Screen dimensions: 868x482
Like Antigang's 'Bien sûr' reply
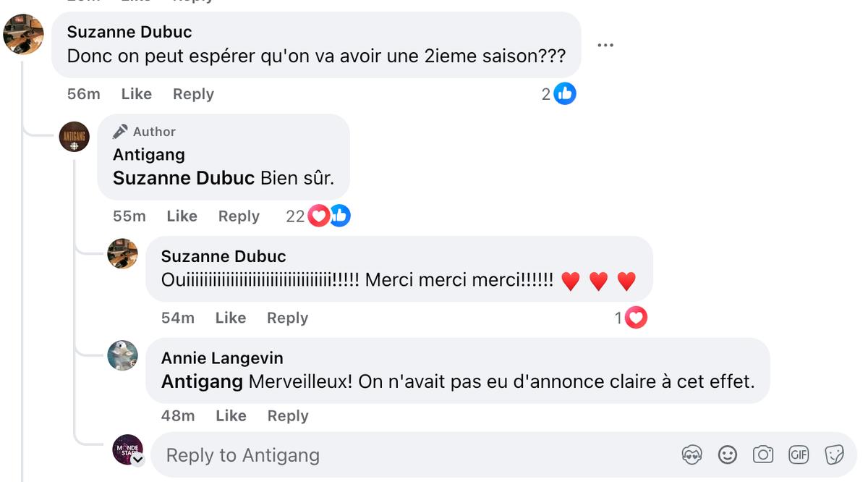pyautogui.click(x=182, y=216)
